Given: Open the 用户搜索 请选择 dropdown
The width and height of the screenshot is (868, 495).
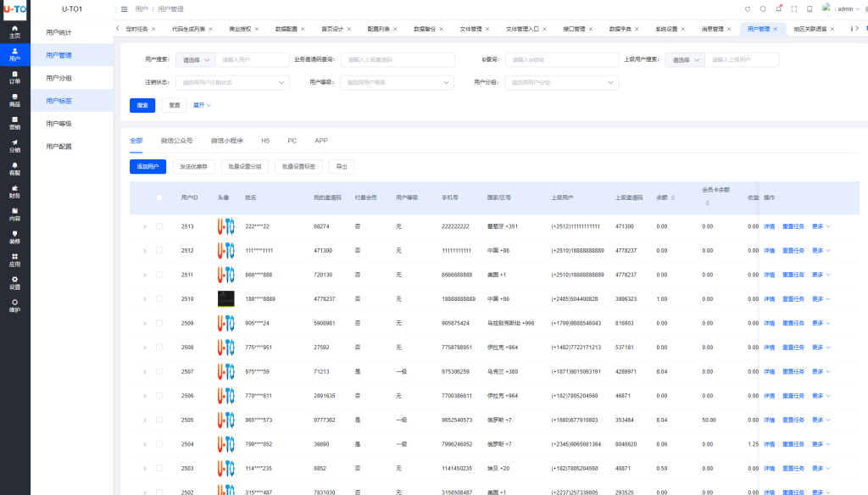Looking at the screenshot, I should click(x=196, y=60).
